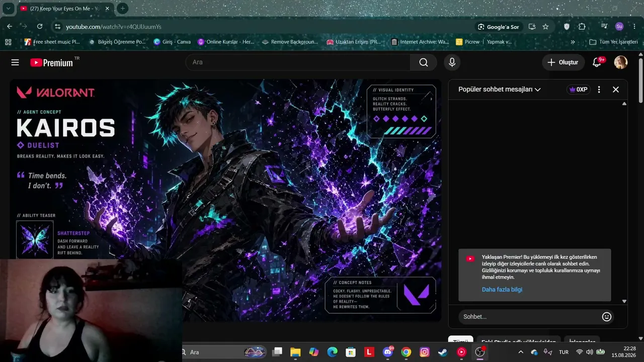Click the Valorant Kairos video player
This screenshot has height=362, width=644.
tap(225, 200)
